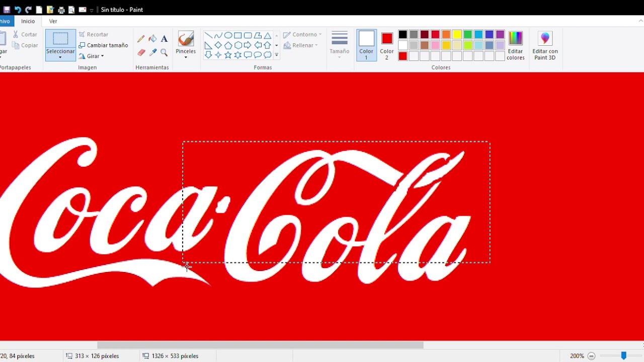
Task: Open the Rellenar fill dropdown
Action: point(301,45)
